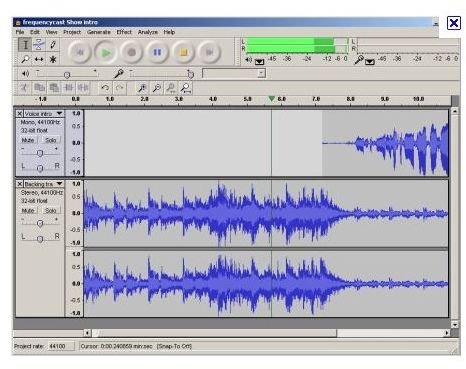Select the Selection (I-beam) tool
The height and width of the screenshot is (369, 466).
[x=25, y=45]
